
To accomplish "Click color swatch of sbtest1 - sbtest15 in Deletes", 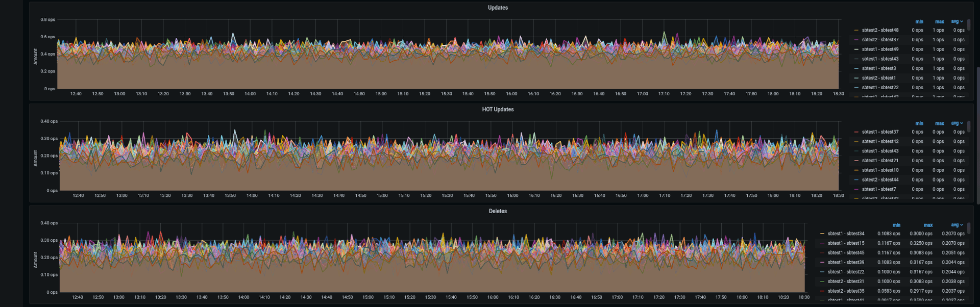I will tap(822, 243).
